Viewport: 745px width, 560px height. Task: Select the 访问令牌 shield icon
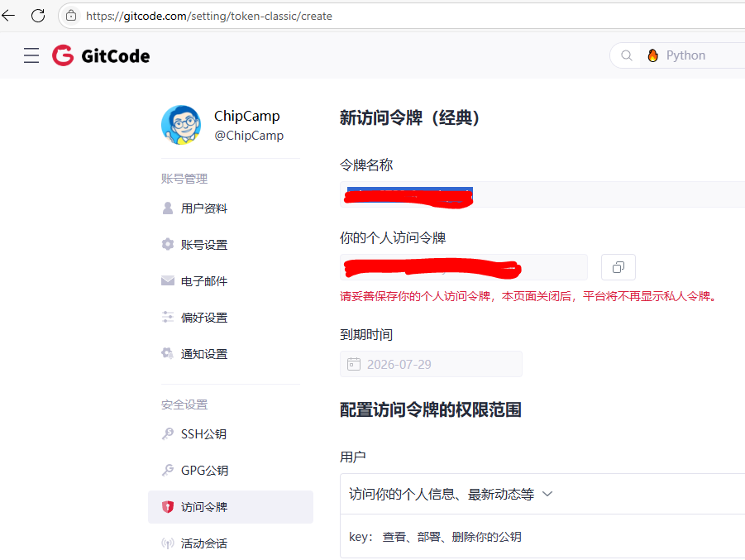pyautogui.click(x=167, y=506)
